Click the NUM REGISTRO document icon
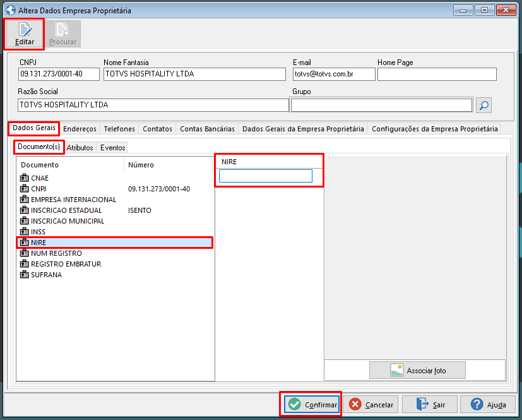Screen dimensions: 522x420 (x=25, y=253)
